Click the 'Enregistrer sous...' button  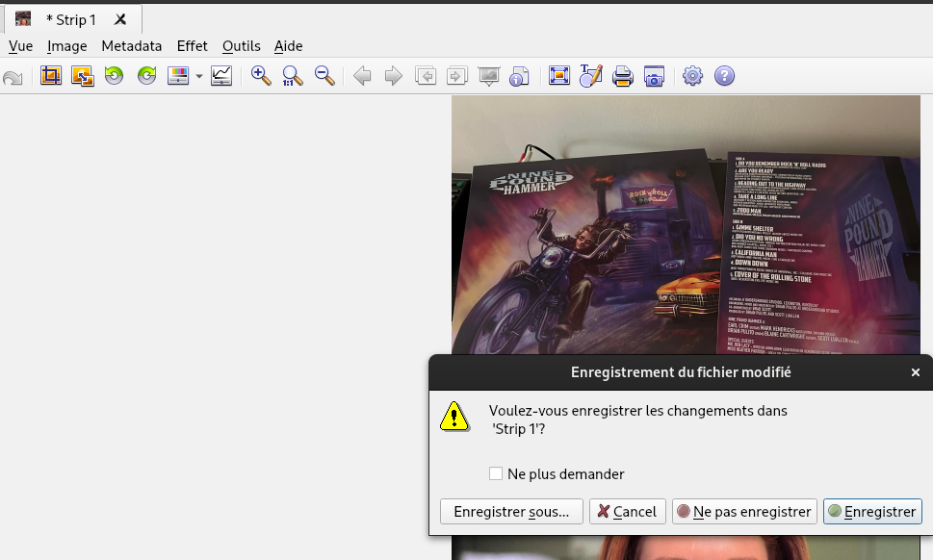pos(511,512)
